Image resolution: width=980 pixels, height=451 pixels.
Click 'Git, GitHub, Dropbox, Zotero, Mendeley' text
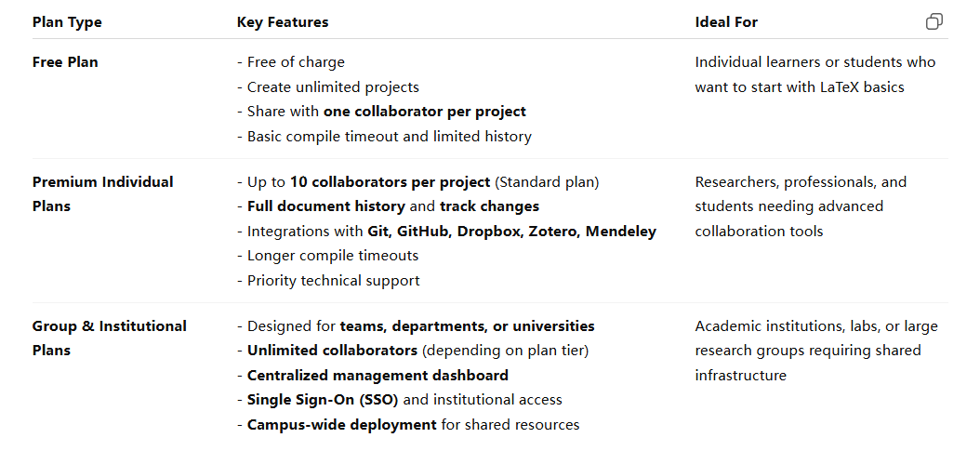click(x=506, y=232)
